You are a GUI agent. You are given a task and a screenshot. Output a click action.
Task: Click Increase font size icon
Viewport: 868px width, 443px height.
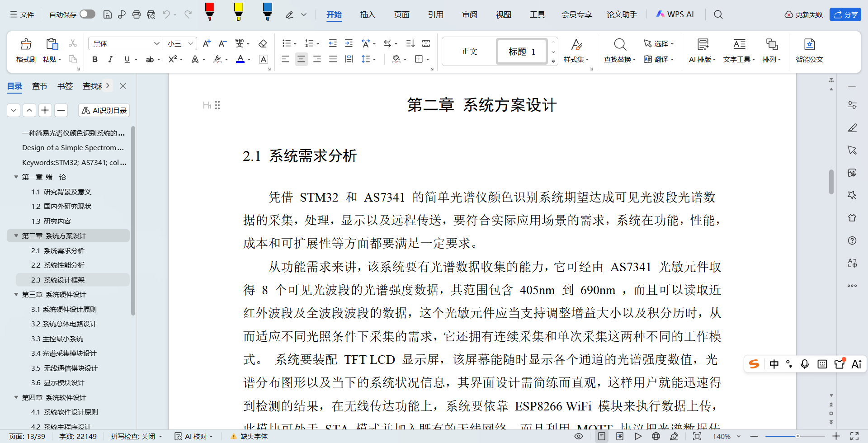[x=207, y=43]
